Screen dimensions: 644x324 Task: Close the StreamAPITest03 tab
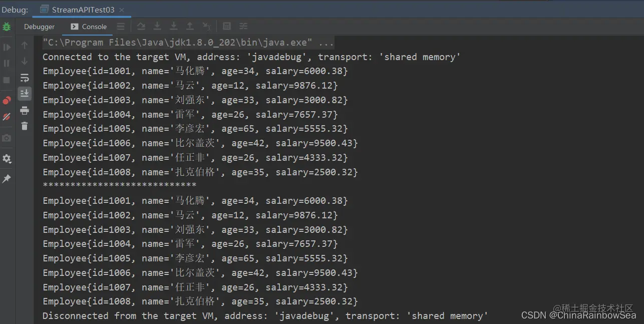122,10
